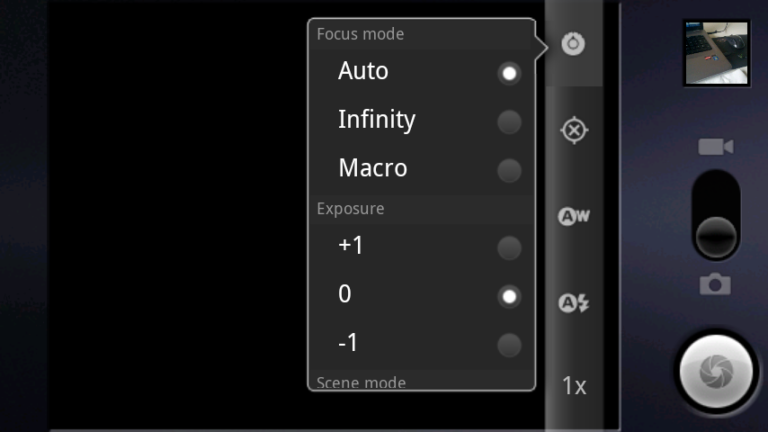
Task: Tap the Scene mode section header
Action: [x=361, y=382]
